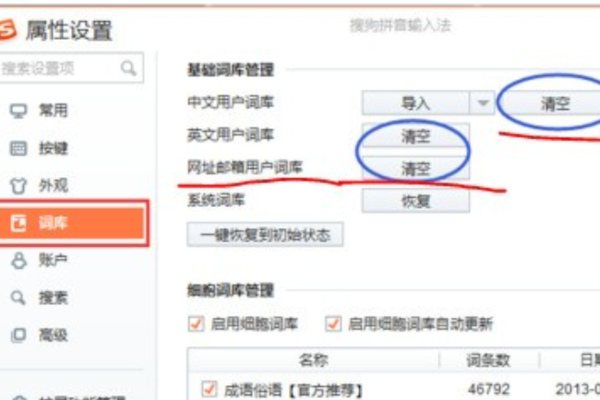Select the 词库 dictionary icon in the sidebar
This screenshot has height=400, width=600.
[18, 223]
